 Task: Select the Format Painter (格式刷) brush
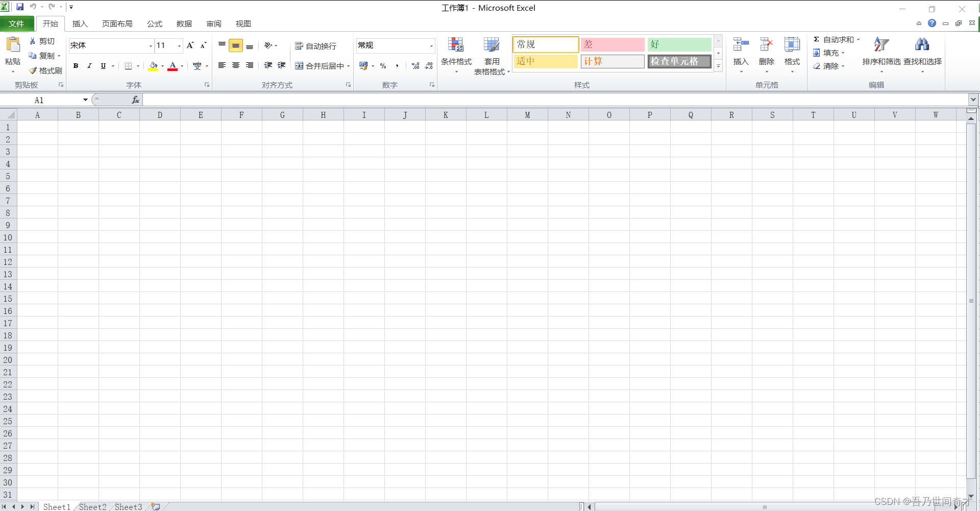pyautogui.click(x=33, y=70)
